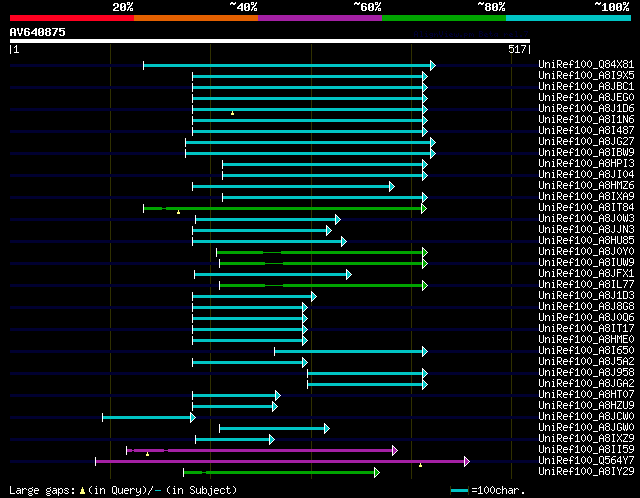Select the UniRef100_A8IXA9 label
This screenshot has height=498, width=640.
tap(586, 197)
